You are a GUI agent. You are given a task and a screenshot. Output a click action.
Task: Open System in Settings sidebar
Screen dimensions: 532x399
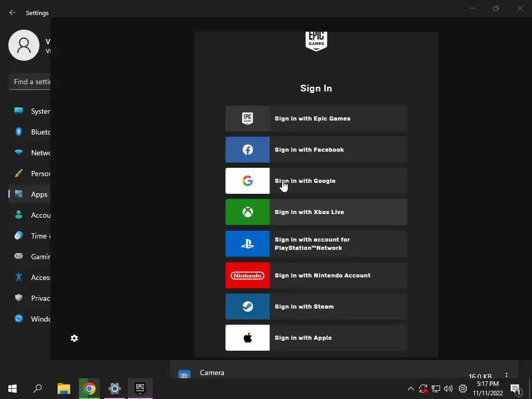30,111
